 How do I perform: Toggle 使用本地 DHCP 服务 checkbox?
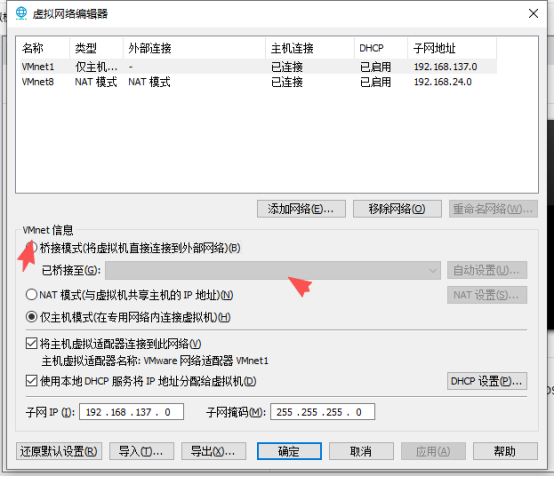(x=31, y=381)
